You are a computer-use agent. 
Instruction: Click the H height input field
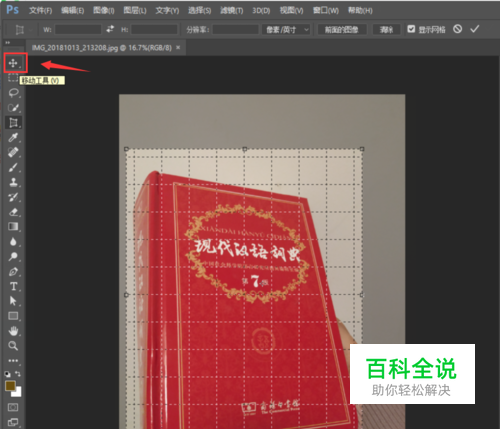pyautogui.click(x=154, y=30)
